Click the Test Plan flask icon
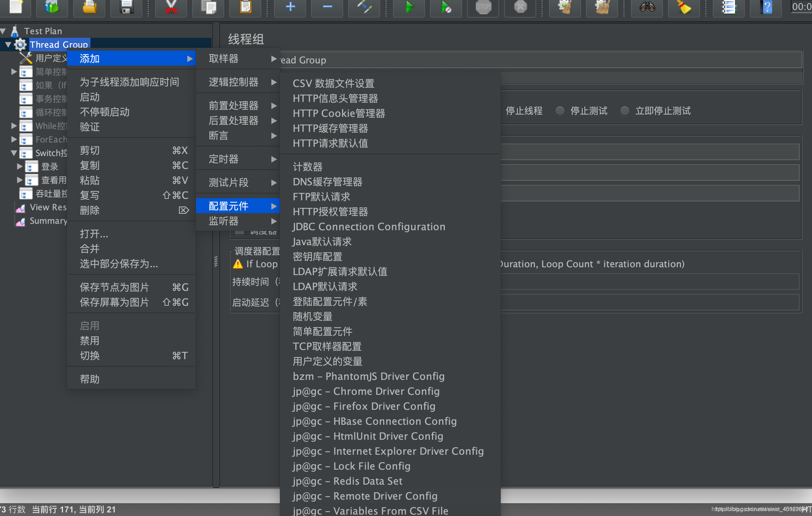 15,31
